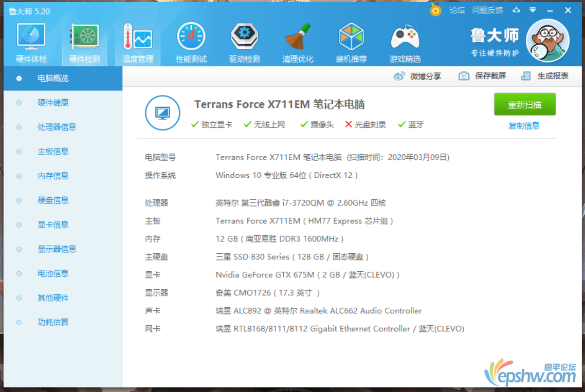Open 装机推荐 recommendations

pos(351,43)
